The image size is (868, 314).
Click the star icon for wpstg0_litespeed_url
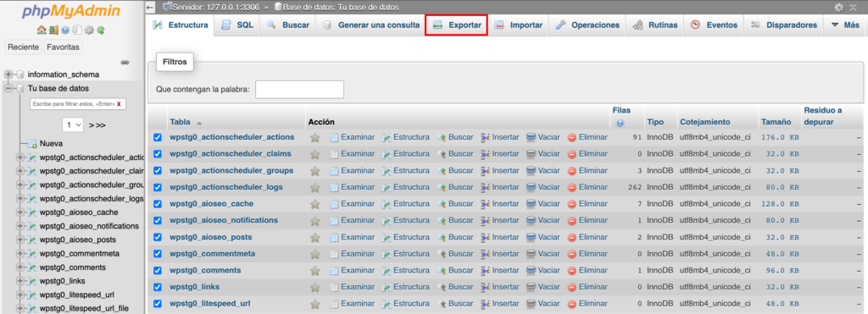pos(315,304)
